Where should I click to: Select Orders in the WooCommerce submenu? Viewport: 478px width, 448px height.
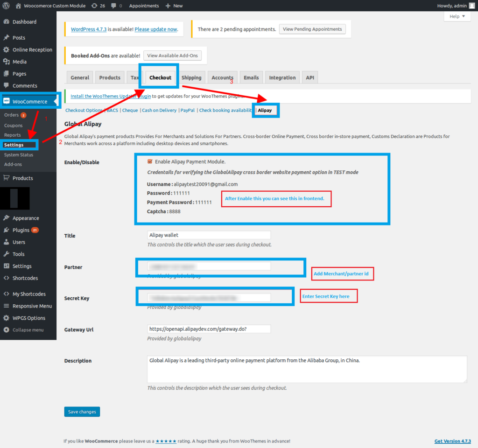coord(11,115)
